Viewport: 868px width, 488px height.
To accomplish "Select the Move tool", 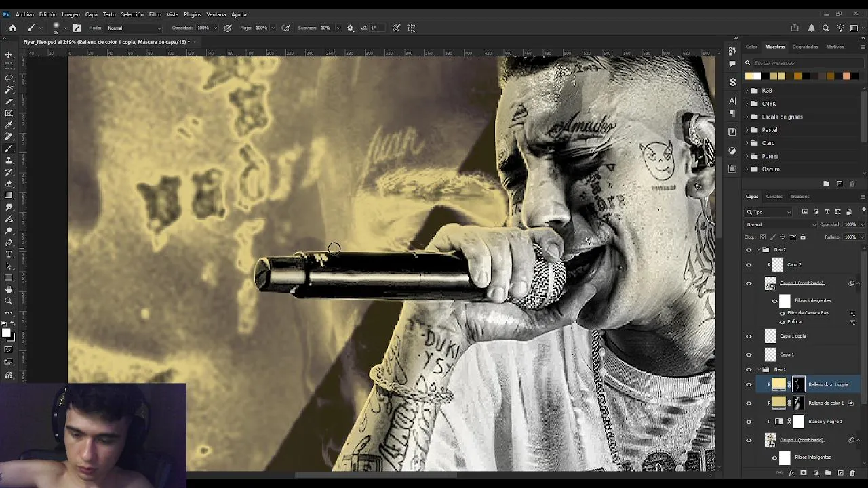I will click(x=9, y=54).
